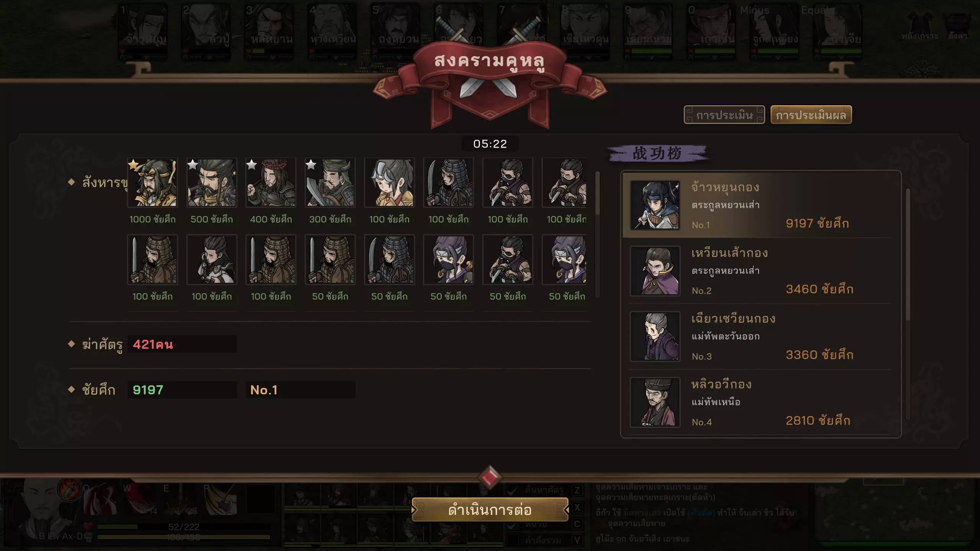Select the 500 ชัยศึก bearded general portrait

coord(212,183)
